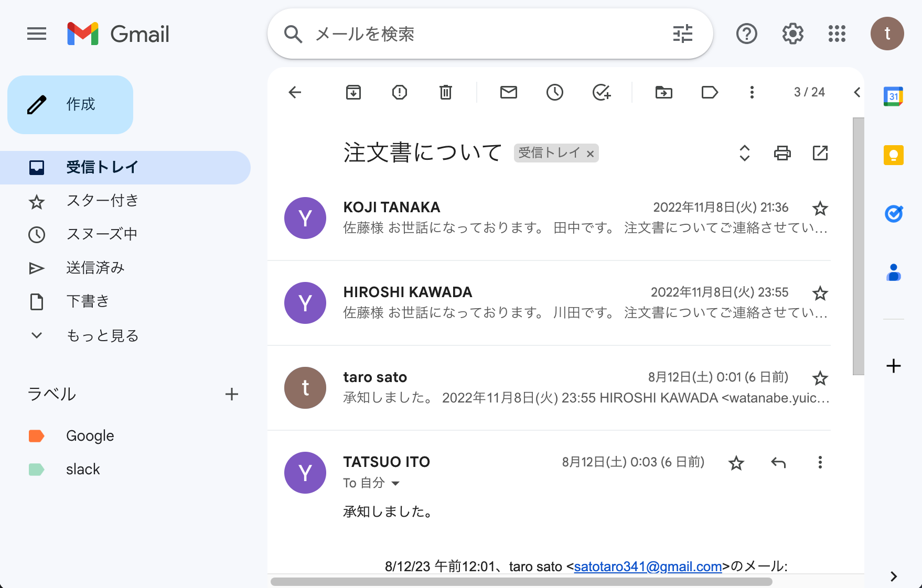This screenshot has width=922, height=588.
Task: Open スター付き folder
Action: pos(125,201)
